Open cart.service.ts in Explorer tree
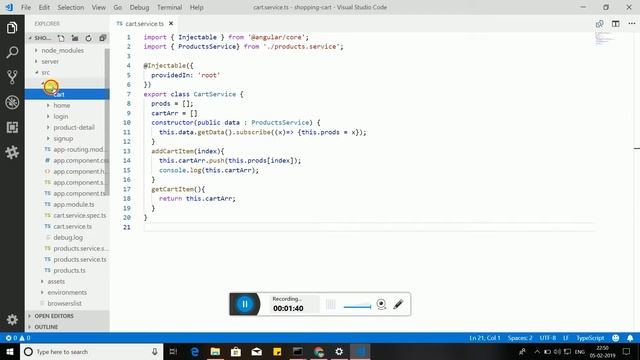 tap(72, 226)
